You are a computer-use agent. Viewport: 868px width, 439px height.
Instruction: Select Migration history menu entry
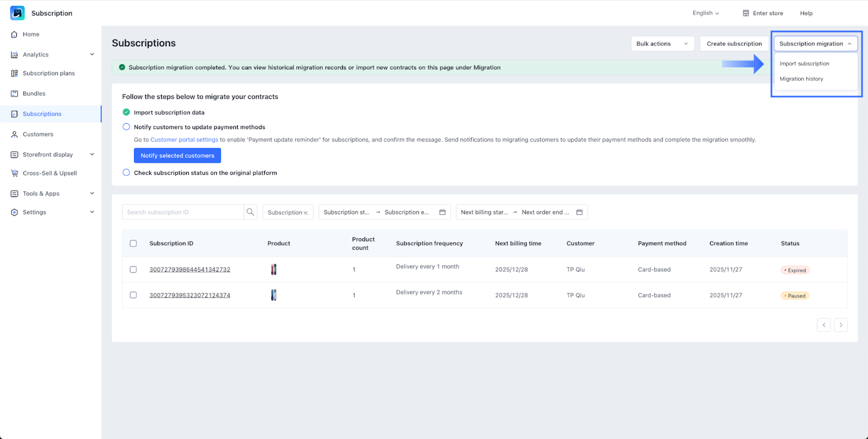click(801, 79)
